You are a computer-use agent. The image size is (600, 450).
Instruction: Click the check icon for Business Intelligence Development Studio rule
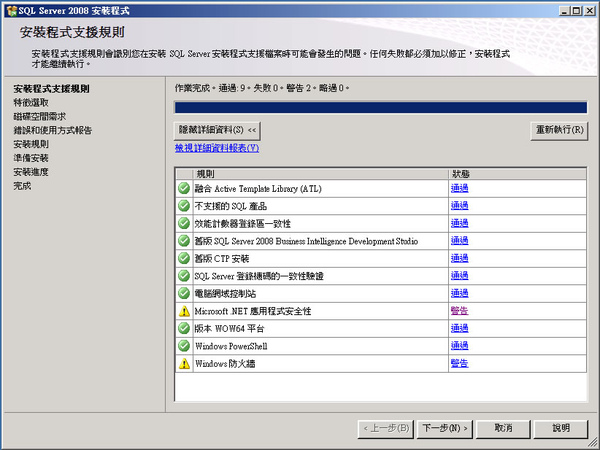[184, 241]
